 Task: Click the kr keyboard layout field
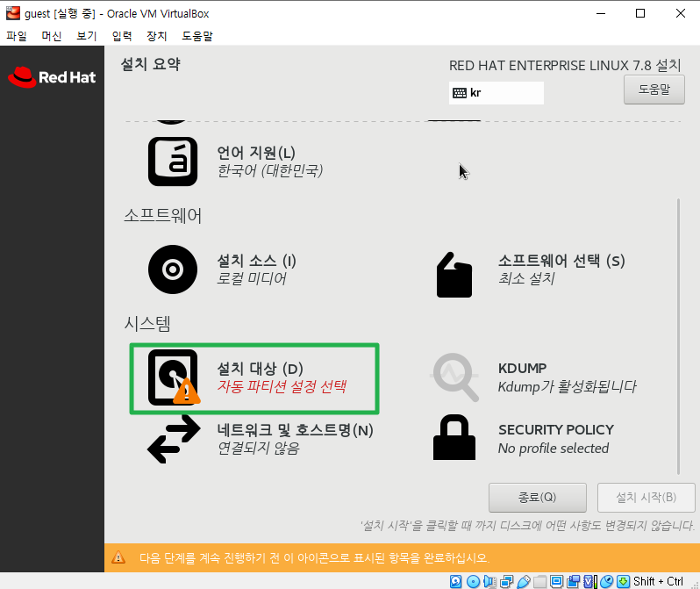coord(496,93)
